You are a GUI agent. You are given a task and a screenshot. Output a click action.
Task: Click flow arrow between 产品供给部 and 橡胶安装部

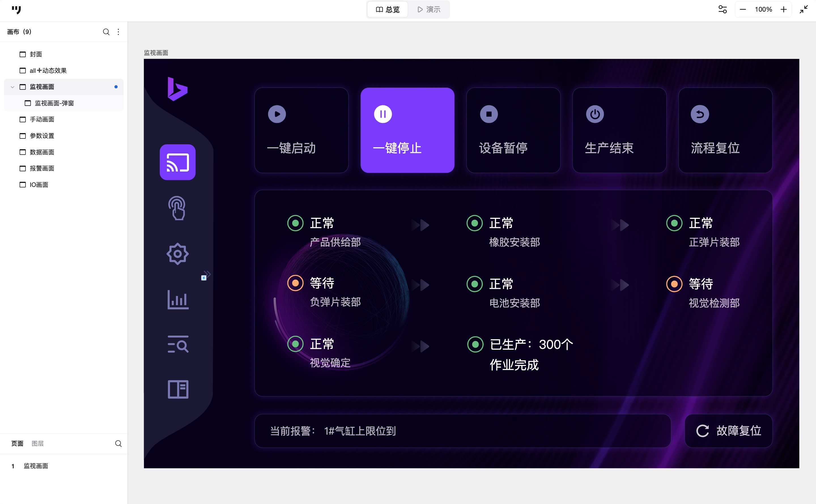(420, 225)
